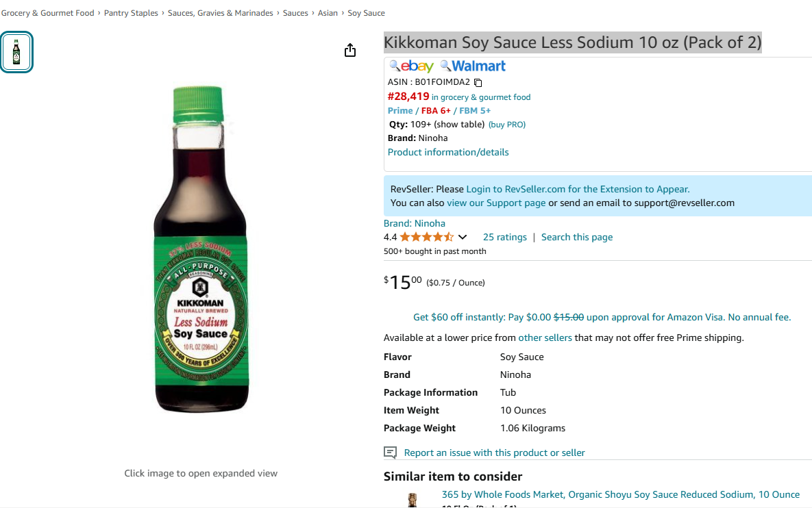View other sellers offers
812x508 pixels.
coord(545,338)
